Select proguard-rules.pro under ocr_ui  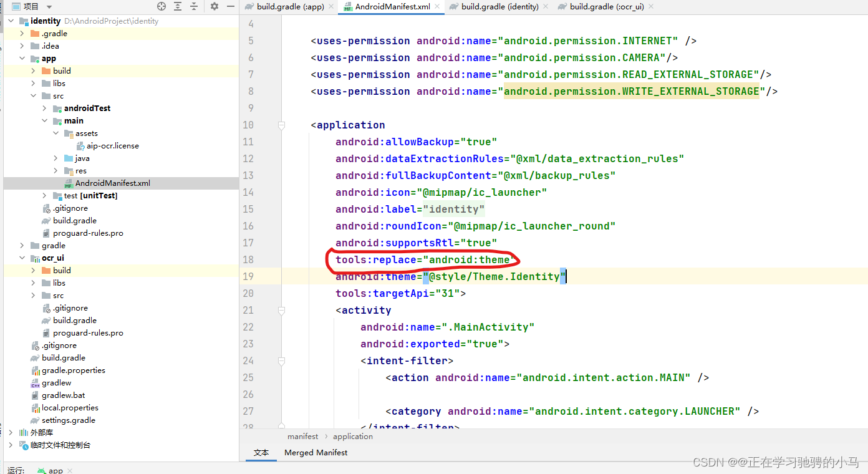click(x=88, y=333)
